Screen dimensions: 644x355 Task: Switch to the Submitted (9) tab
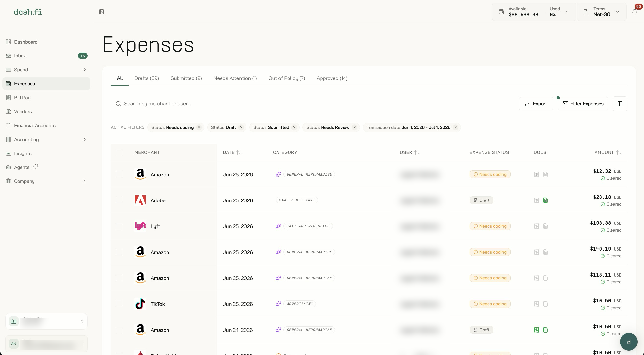(186, 78)
